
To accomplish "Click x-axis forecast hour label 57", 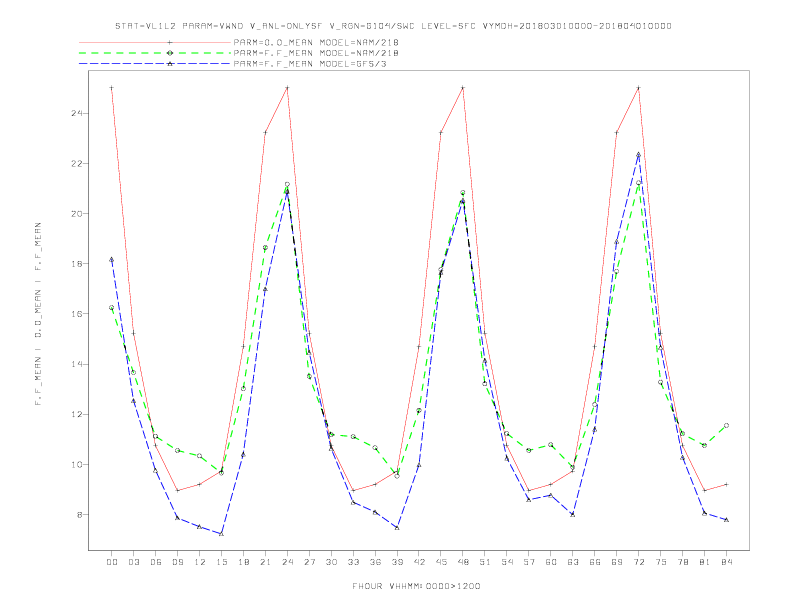I will (x=529, y=562).
